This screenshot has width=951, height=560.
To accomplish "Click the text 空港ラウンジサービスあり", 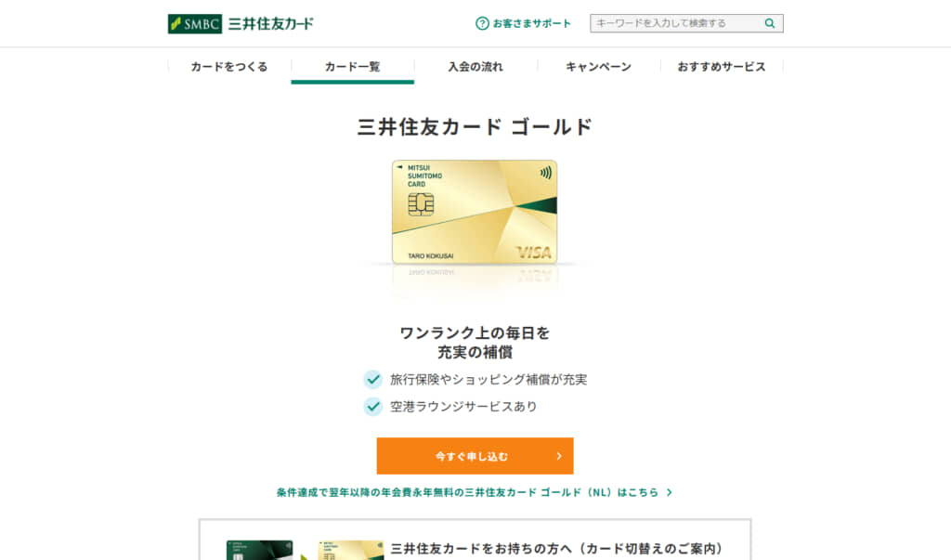I will (x=463, y=407).
